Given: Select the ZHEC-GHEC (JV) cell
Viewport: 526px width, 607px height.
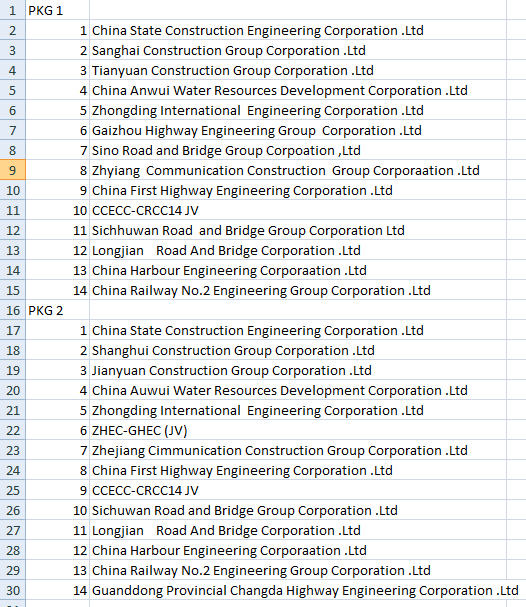Looking at the screenshot, I should tap(298, 430).
